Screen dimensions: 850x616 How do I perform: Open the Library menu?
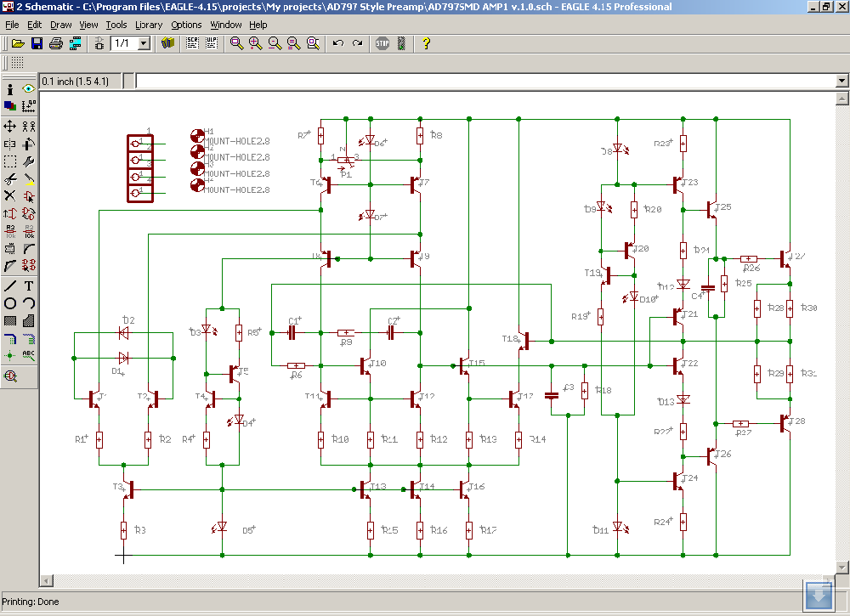click(149, 25)
